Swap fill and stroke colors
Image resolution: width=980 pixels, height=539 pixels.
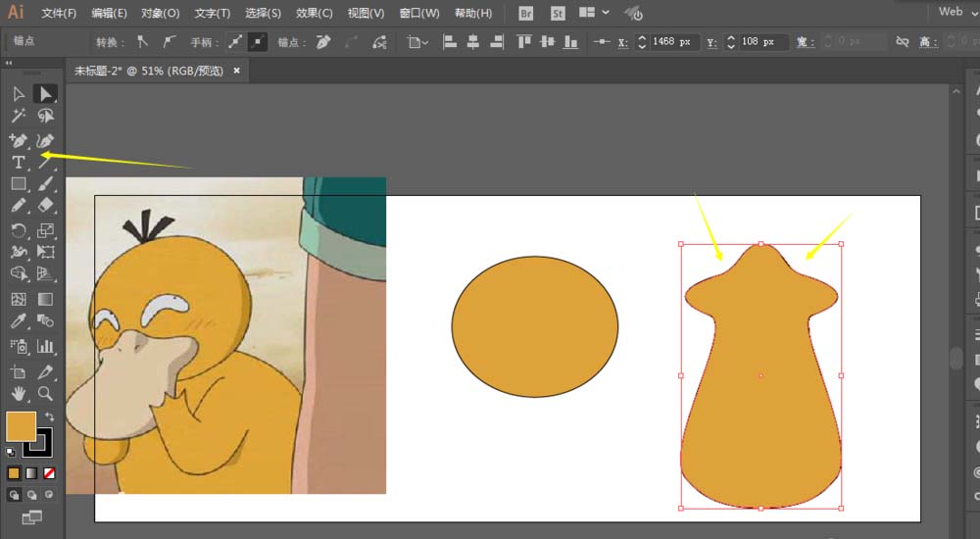point(49,416)
